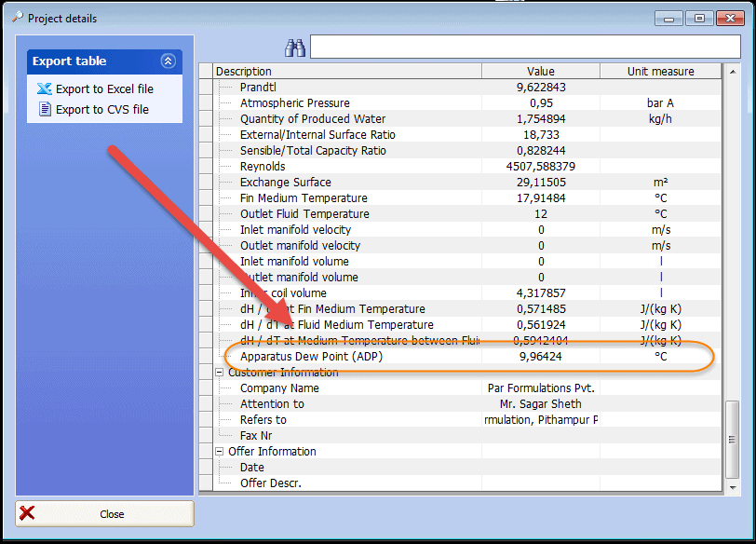Image resolution: width=756 pixels, height=544 pixels.
Task: Collapse the Offer Information section
Action: [220, 452]
